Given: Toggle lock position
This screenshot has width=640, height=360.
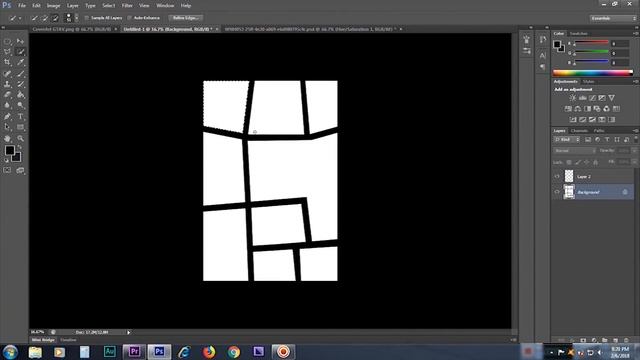Looking at the screenshot, I should tap(587, 162).
